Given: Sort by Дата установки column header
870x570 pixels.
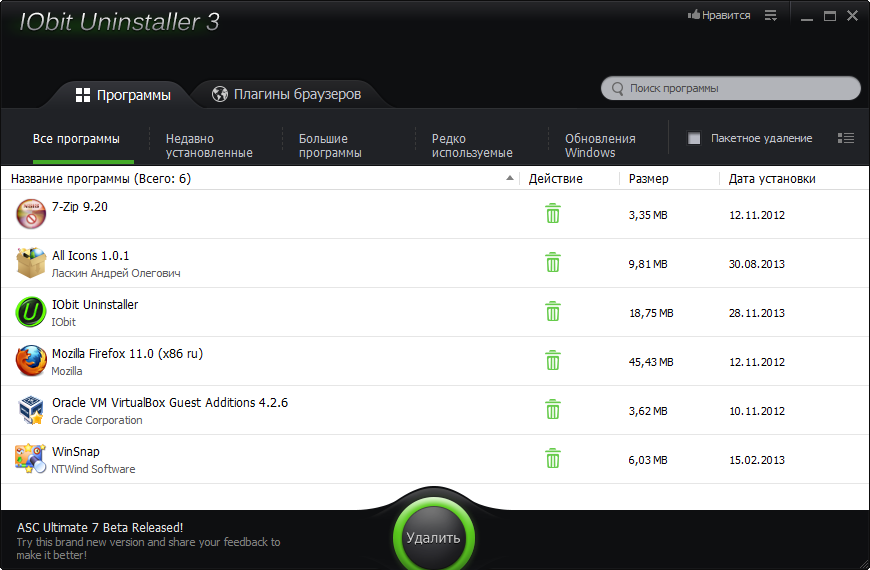Looking at the screenshot, I should pyautogui.click(x=772, y=179).
